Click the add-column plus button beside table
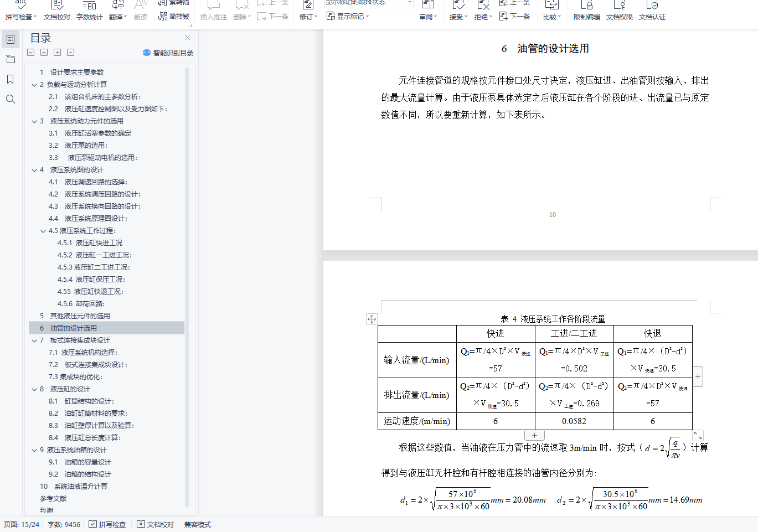Image resolution: width=758 pixels, height=532 pixels. point(698,377)
